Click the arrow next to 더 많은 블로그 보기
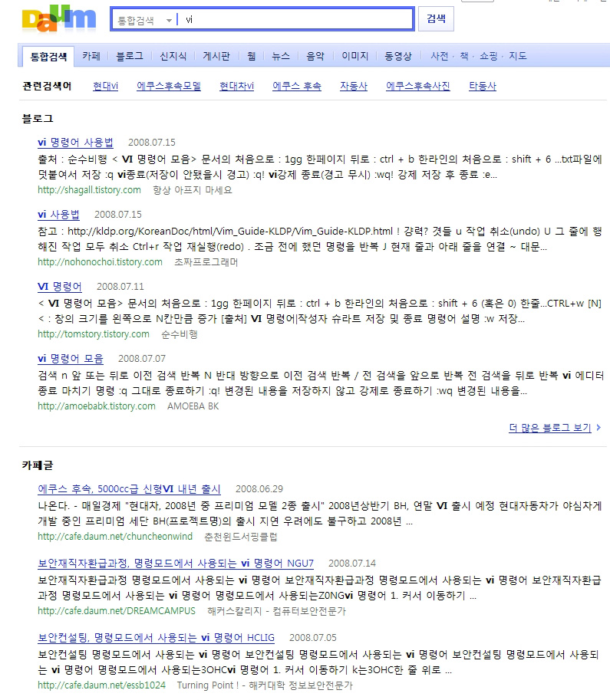The height and width of the screenshot is (700, 610). [598, 428]
